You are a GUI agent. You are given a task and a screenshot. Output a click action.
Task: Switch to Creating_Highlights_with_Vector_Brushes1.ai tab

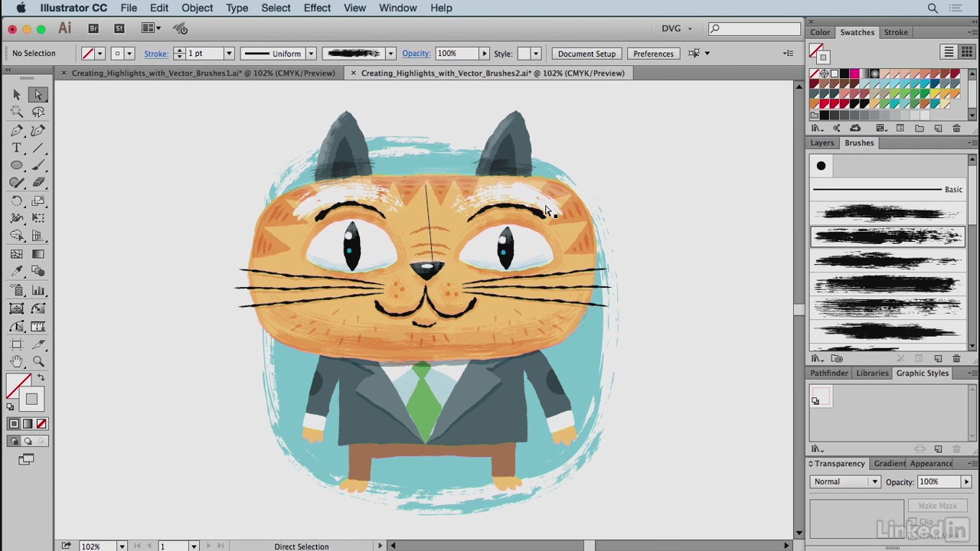[x=203, y=73]
